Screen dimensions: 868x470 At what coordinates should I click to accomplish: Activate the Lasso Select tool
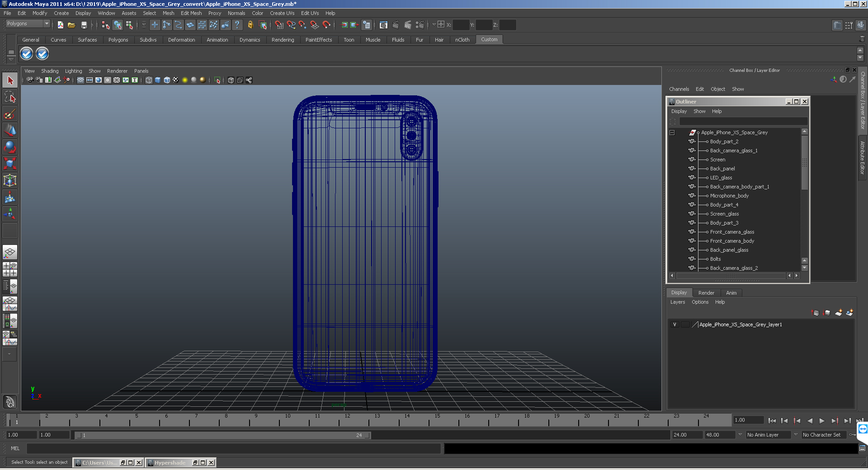[x=10, y=97]
